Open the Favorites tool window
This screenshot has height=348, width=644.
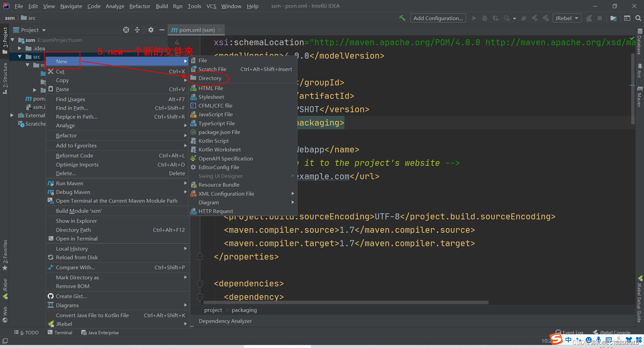pyautogui.click(x=5, y=255)
